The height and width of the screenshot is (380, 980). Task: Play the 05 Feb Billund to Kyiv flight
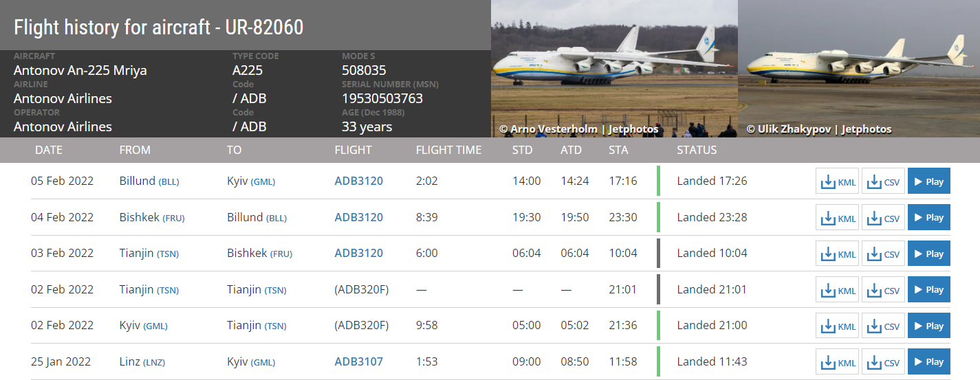coord(928,181)
